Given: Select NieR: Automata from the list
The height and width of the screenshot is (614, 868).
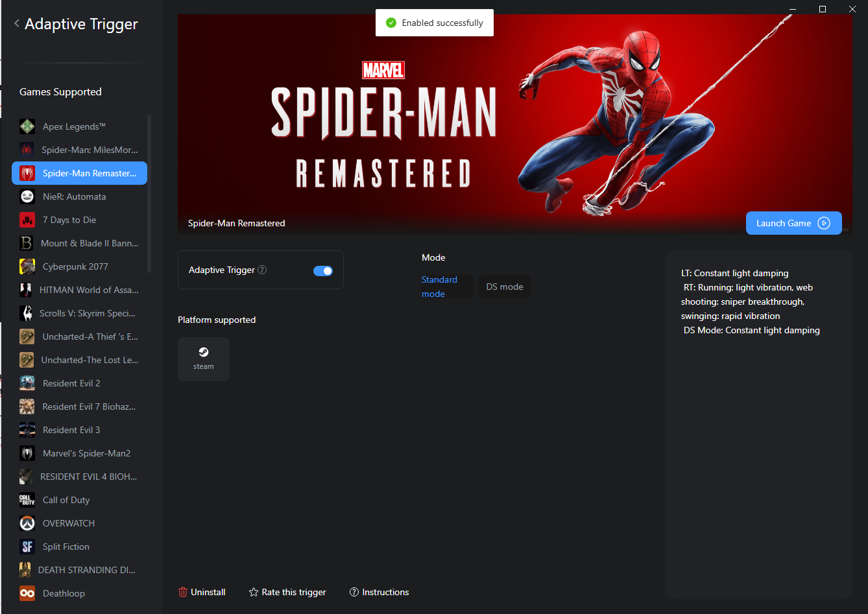Looking at the screenshot, I should point(79,196).
